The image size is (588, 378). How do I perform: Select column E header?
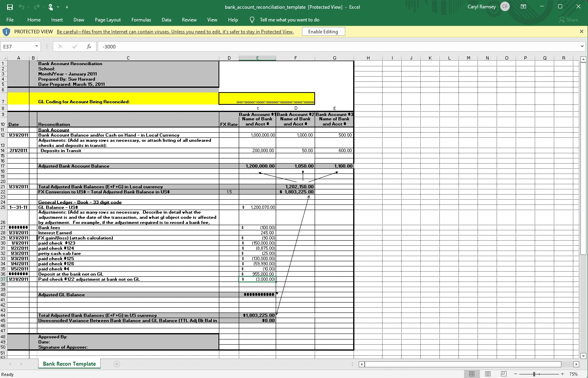(x=257, y=58)
